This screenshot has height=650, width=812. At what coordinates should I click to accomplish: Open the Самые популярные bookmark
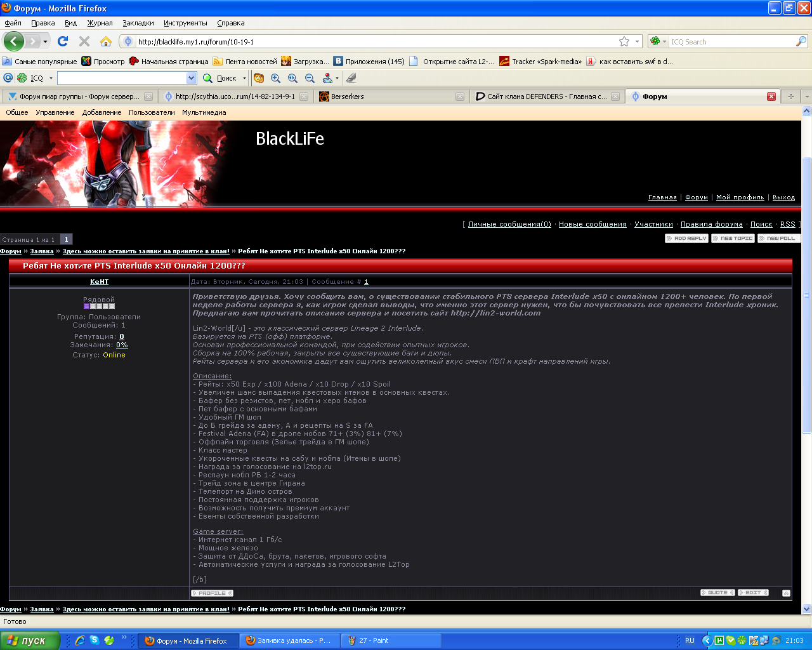coord(39,62)
